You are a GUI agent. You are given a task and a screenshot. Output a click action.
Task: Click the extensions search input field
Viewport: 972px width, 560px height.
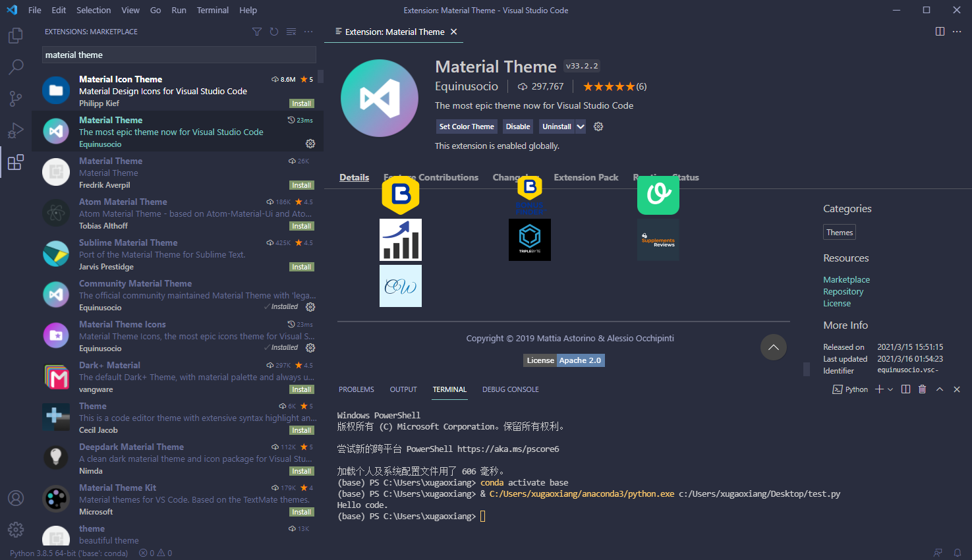coord(179,55)
